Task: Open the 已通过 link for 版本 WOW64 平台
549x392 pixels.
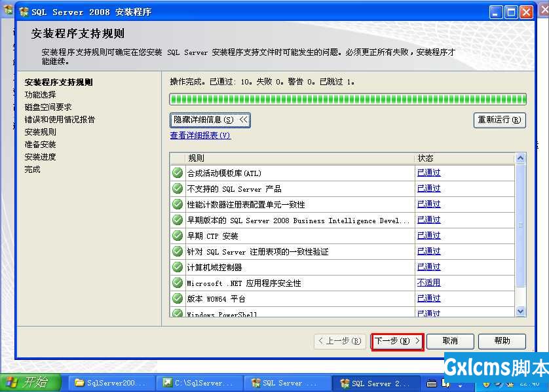Action: point(428,298)
